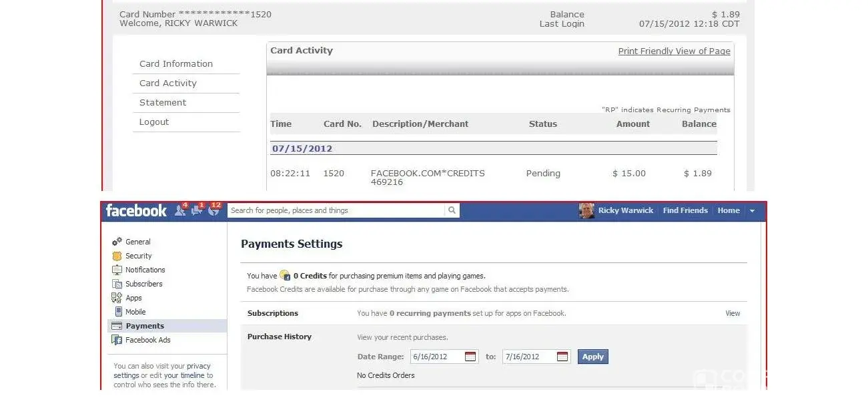Click the Credits coin icon
The height and width of the screenshot is (412, 868).
(285, 275)
